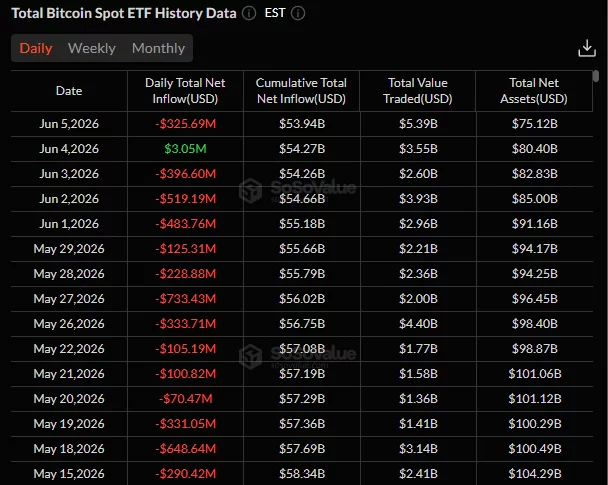608x485 pixels.
Task: Click the -$290.42M inflow cell
Action: (186, 474)
